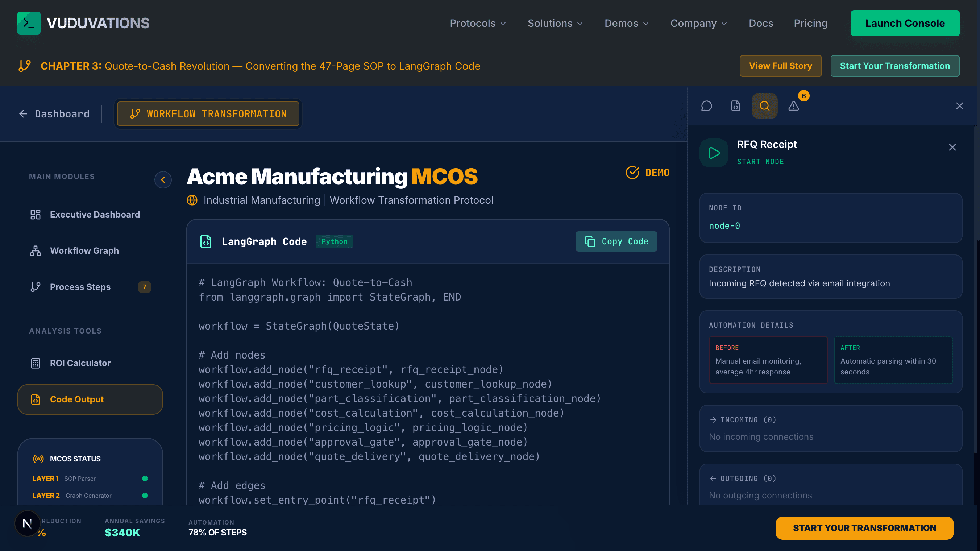Click the Next.js N logo button
The image size is (980, 551).
28,523
